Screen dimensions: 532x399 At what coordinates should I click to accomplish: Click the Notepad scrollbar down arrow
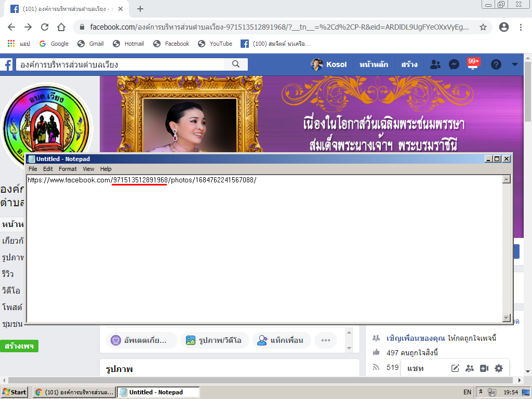[x=507, y=318]
